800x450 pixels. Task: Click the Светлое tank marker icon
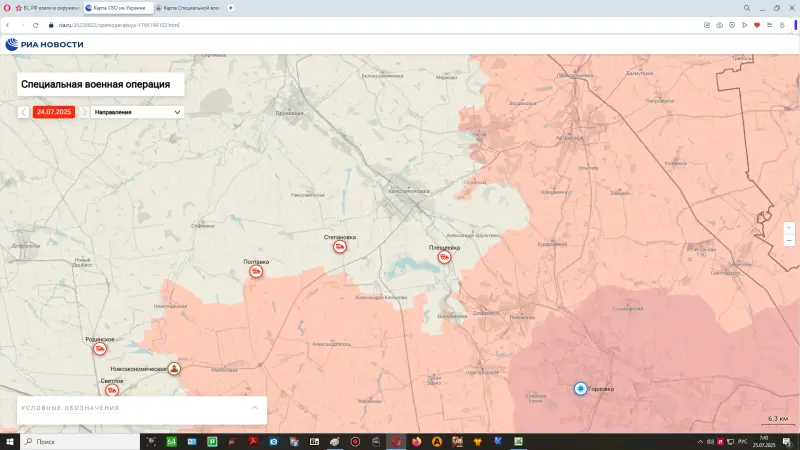pos(112,391)
